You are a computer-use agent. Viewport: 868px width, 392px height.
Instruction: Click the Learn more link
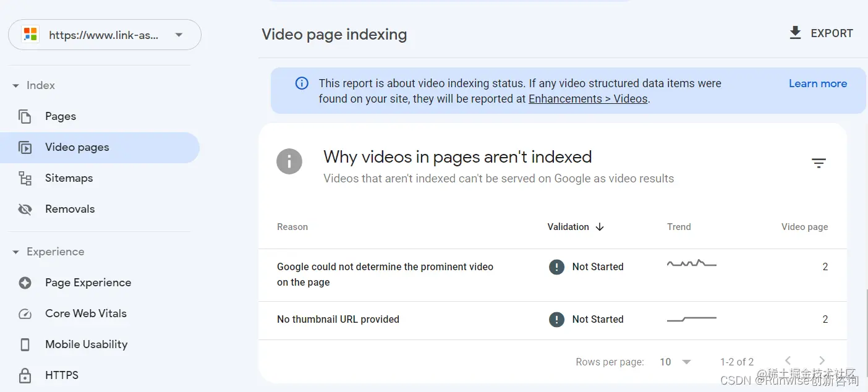pyautogui.click(x=818, y=83)
